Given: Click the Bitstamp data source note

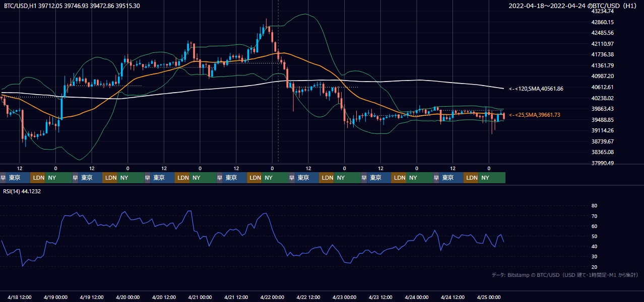Looking at the screenshot, I should [x=565, y=275].
